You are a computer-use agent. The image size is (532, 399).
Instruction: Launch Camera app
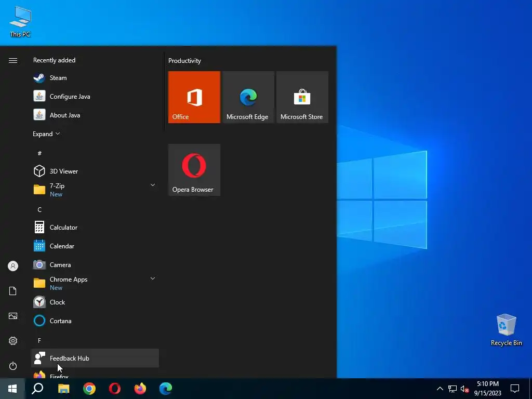click(x=95, y=264)
